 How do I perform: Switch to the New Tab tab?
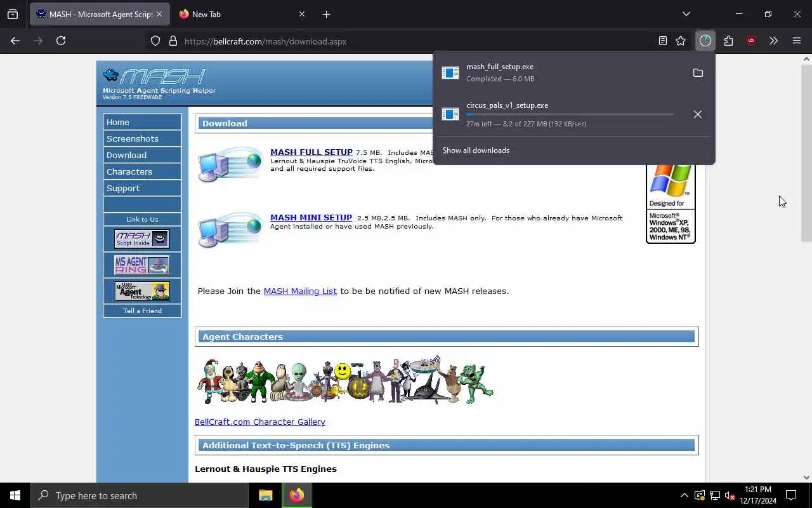(241, 14)
